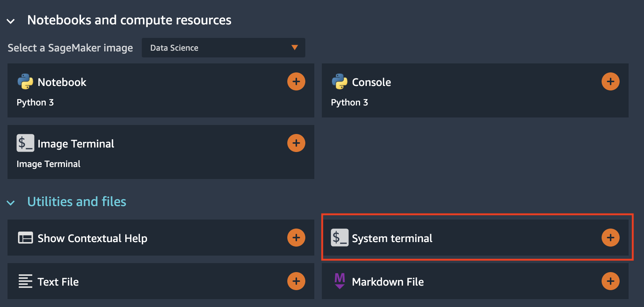Click the Python logo on the Console card
Screen dimensions: 644x307
340,81
